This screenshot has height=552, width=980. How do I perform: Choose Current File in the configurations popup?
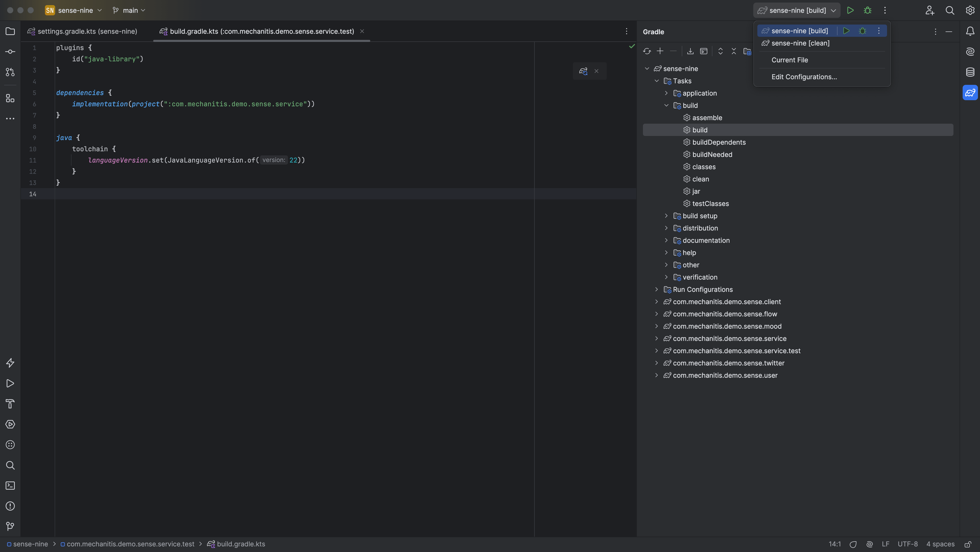(790, 60)
